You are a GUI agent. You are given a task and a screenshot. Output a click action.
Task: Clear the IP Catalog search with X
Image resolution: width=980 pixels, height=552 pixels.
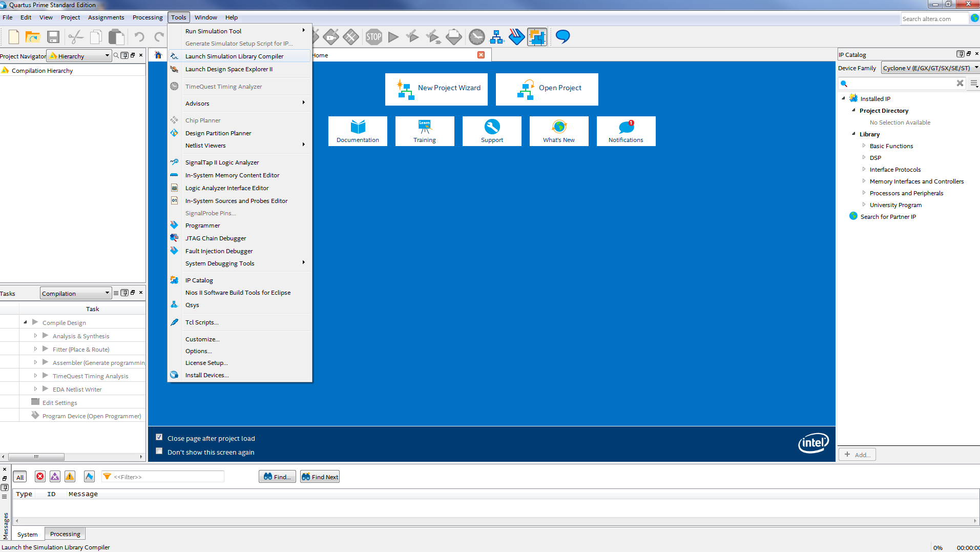pyautogui.click(x=960, y=83)
